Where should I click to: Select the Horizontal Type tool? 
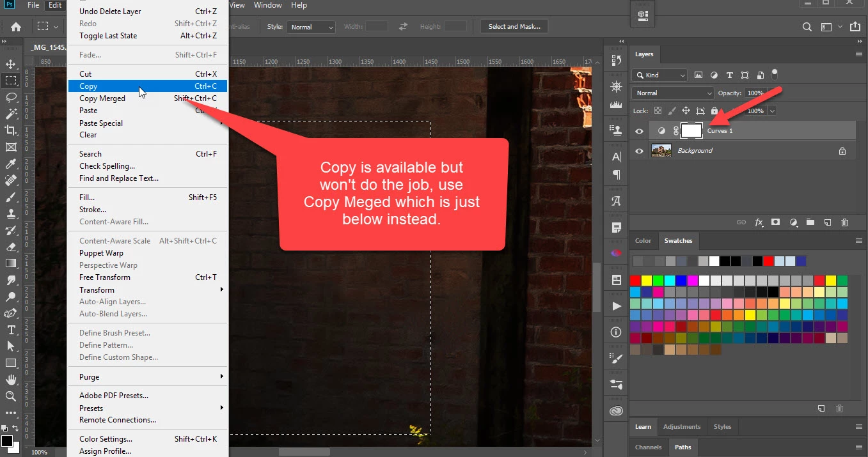tap(11, 330)
